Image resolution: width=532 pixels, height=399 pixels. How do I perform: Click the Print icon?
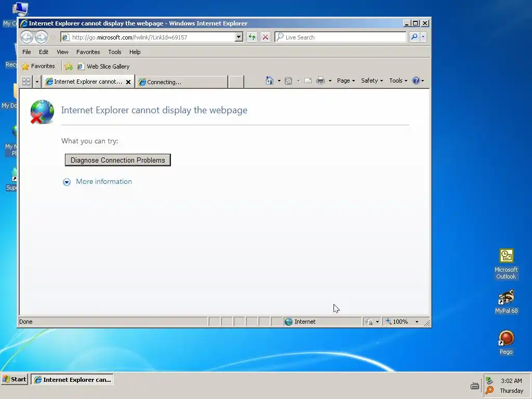[320, 81]
